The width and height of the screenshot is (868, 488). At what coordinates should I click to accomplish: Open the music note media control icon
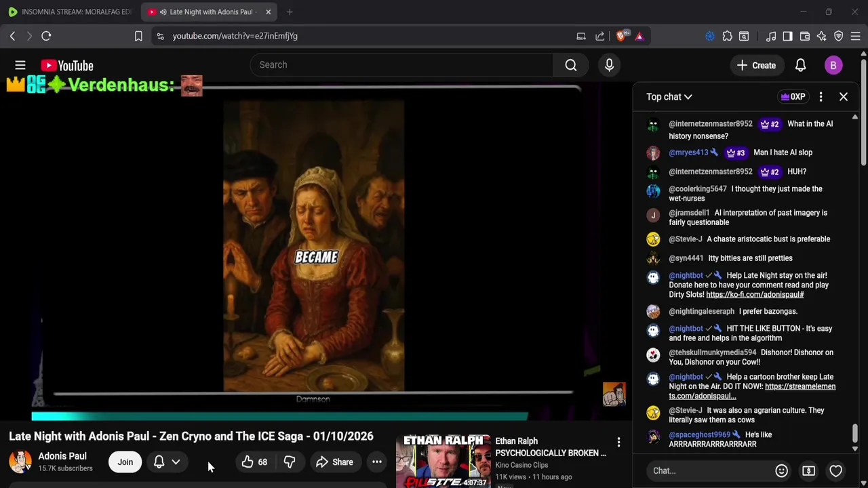(x=771, y=36)
